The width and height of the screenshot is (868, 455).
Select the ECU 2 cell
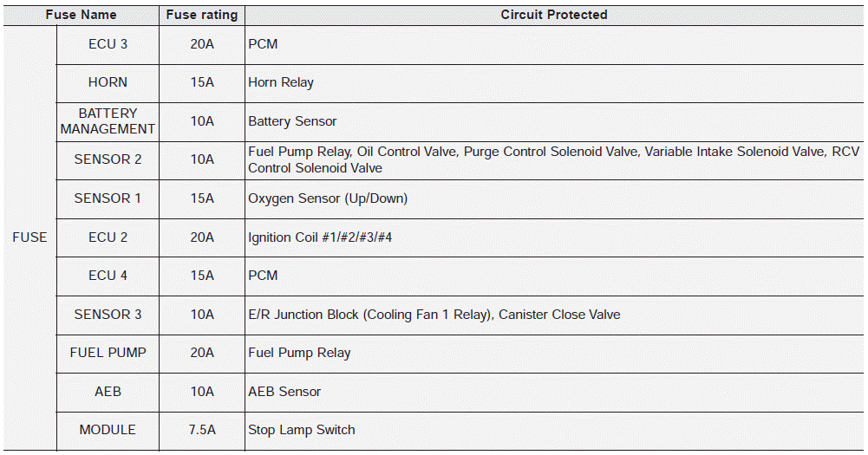108,237
